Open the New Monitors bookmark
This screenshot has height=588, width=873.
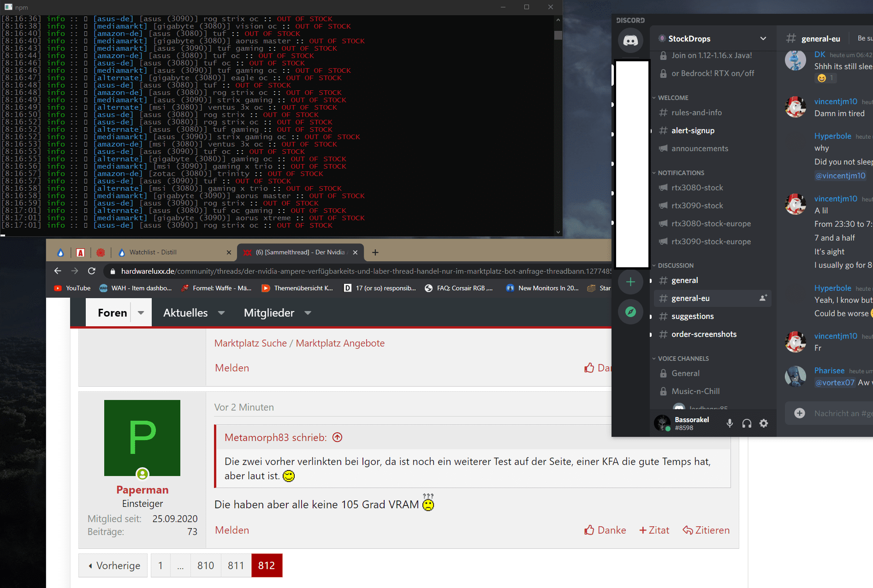542,288
